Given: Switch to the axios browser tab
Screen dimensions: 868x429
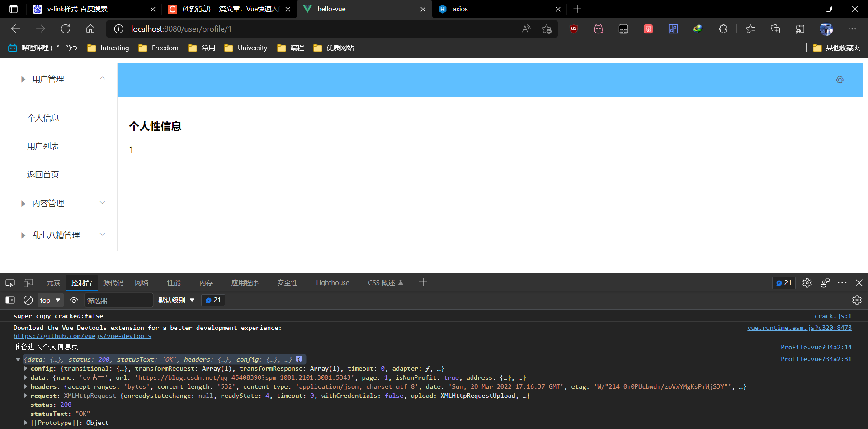Looking at the screenshot, I should pos(500,9).
